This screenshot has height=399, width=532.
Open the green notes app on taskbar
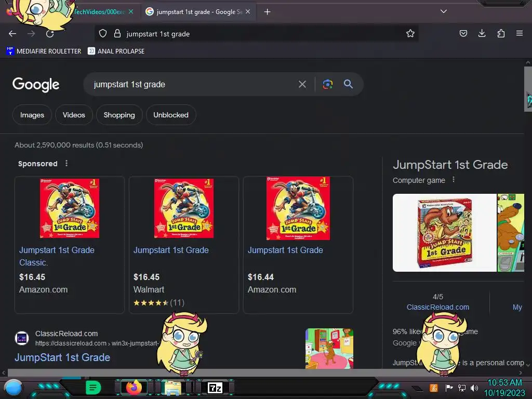coord(94,388)
